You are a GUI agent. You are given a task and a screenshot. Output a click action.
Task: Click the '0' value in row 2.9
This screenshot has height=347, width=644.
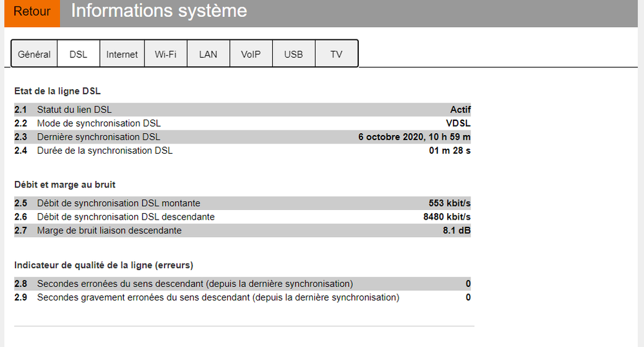(468, 297)
